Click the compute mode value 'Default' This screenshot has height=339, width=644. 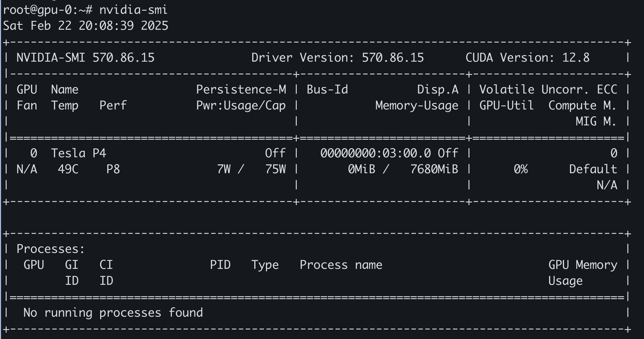click(593, 169)
